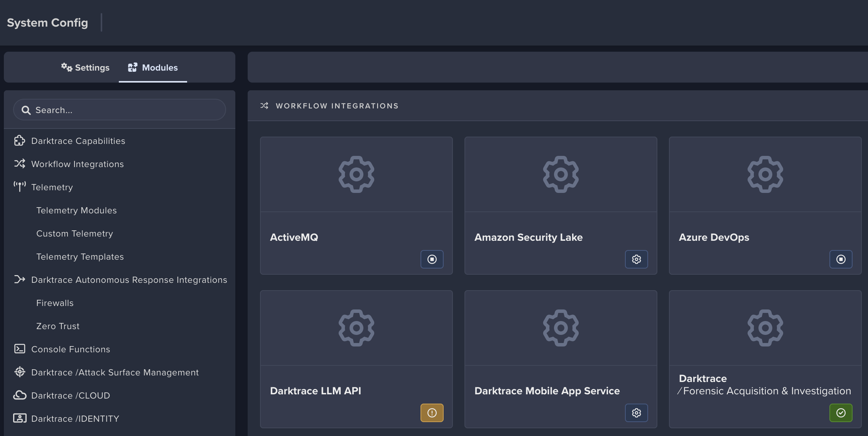Screen dimensions: 868x436
Task: Open Amazon Security Lake gear settings button
Action: [x=636, y=259]
